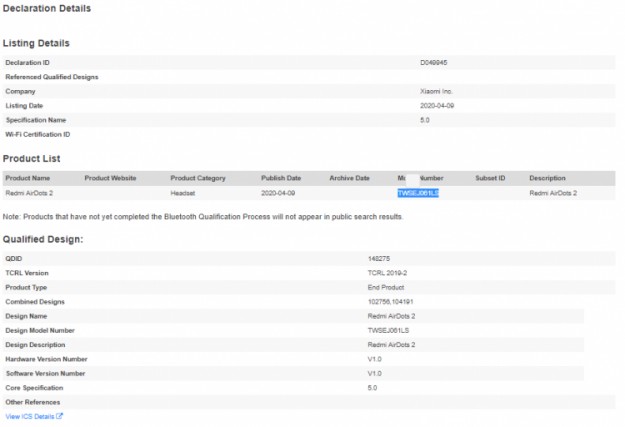Click the external link icon beside View ICS Details

click(x=60, y=416)
